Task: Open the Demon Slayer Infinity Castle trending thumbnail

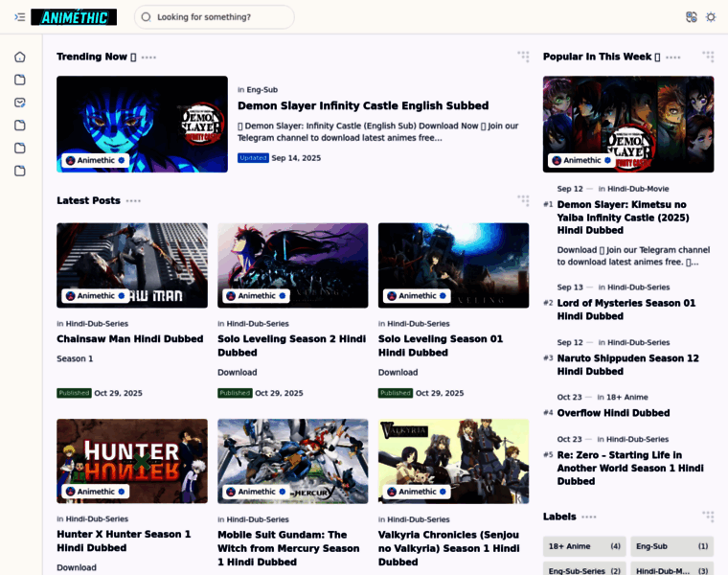Action: [142, 124]
